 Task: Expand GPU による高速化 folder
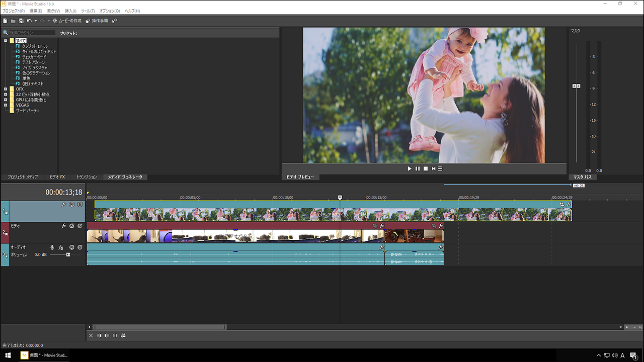[5, 100]
